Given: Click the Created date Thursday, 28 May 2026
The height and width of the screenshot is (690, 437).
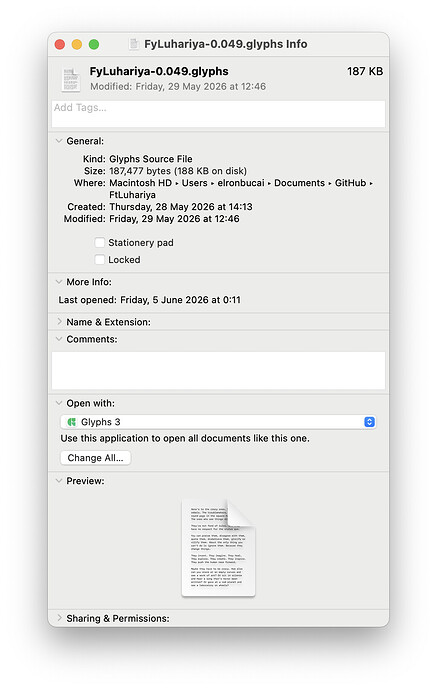Looking at the screenshot, I should (181, 206).
